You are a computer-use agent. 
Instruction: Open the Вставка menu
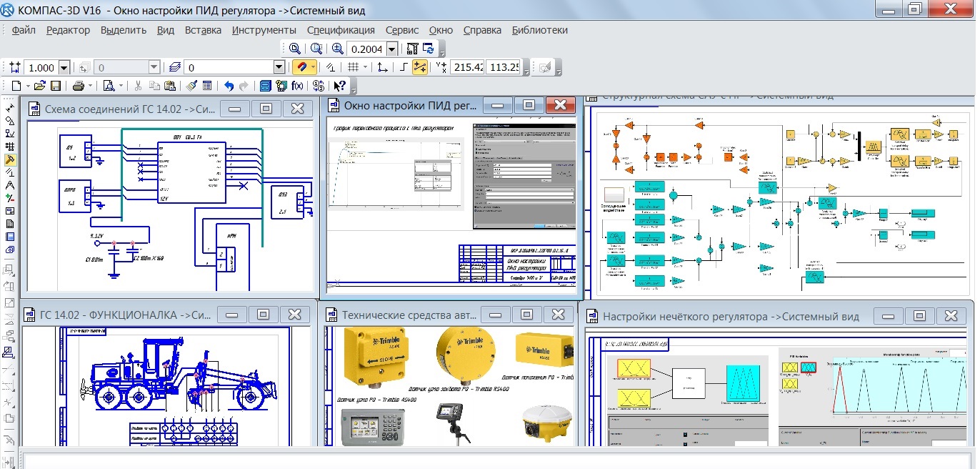click(x=203, y=30)
